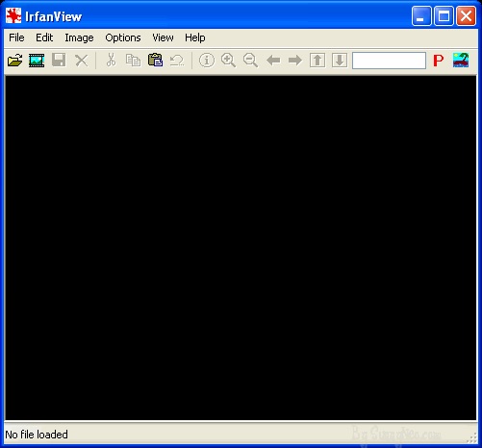Click the Open file folder icon
The image size is (482, 448).
point(14,61)
